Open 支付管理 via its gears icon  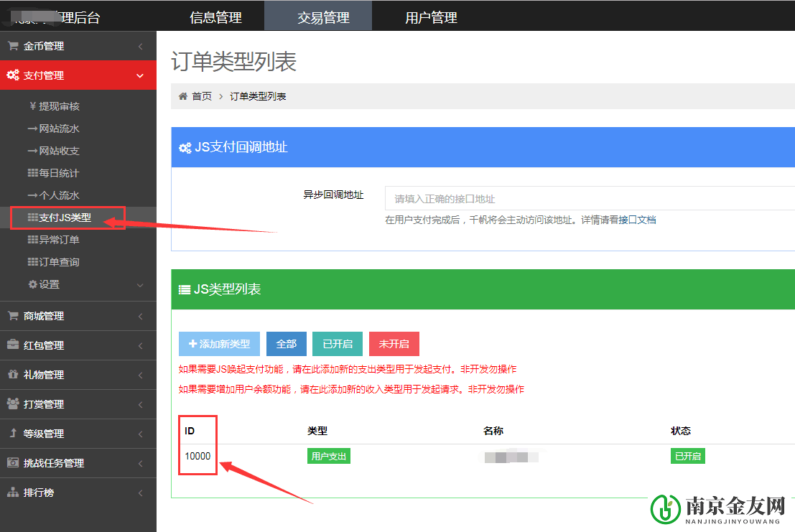pyautogui.click(x=12, y=75)
